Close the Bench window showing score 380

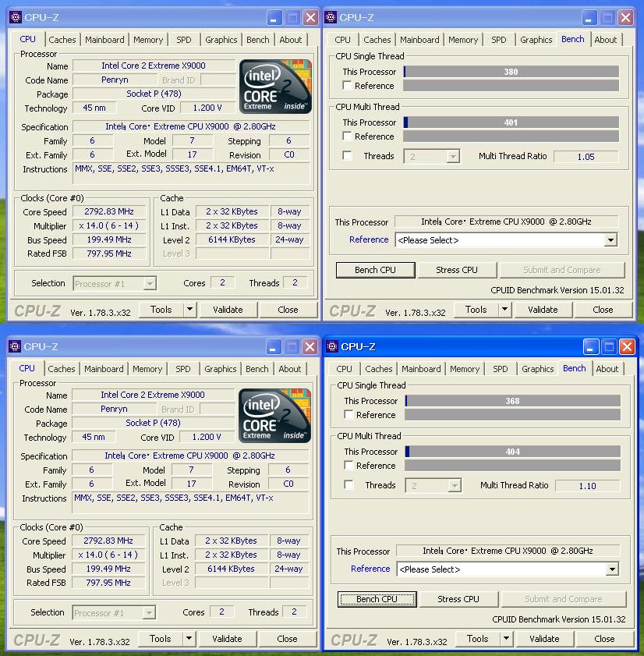pyautogui.click(x=625, y=17)
